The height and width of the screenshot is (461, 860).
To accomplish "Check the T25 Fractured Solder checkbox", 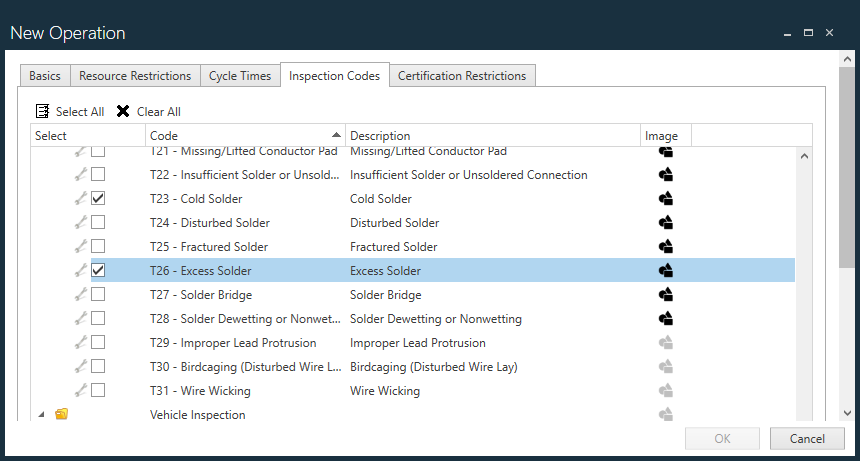I will click(x=98, y=247).
